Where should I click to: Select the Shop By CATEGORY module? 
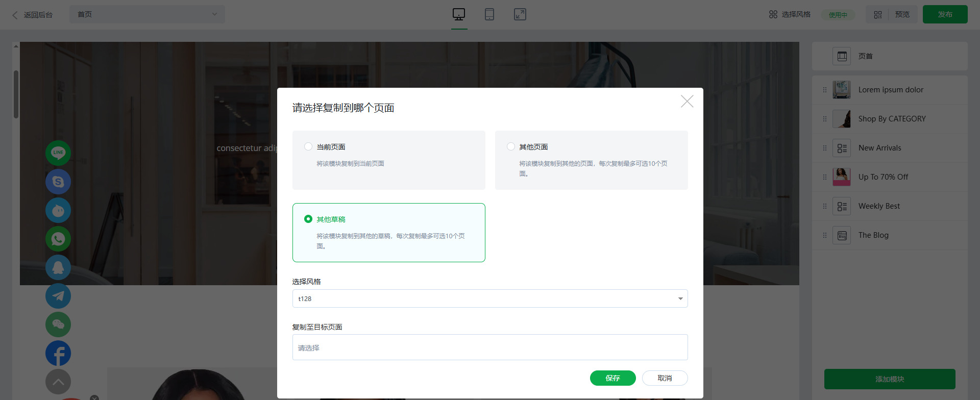tap(891, 119)
